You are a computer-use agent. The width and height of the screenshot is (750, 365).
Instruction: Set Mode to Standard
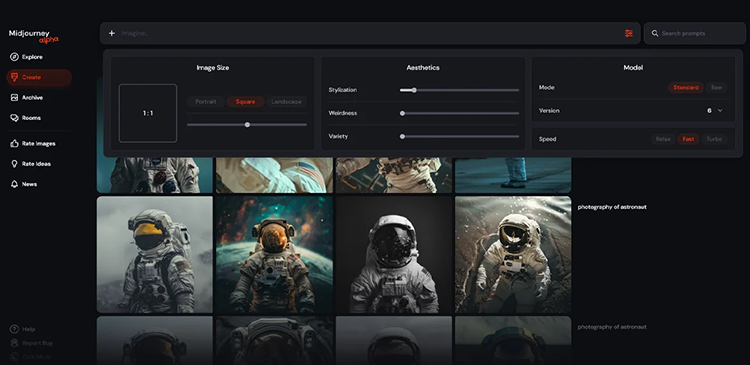click(x=685, y=88)
